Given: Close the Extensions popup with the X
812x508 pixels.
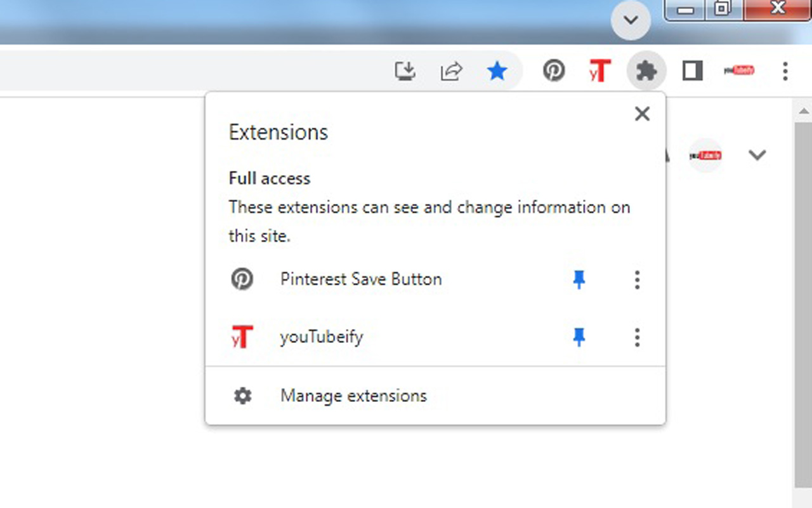Looking at the screenshot, I should [x=642, y=114].
